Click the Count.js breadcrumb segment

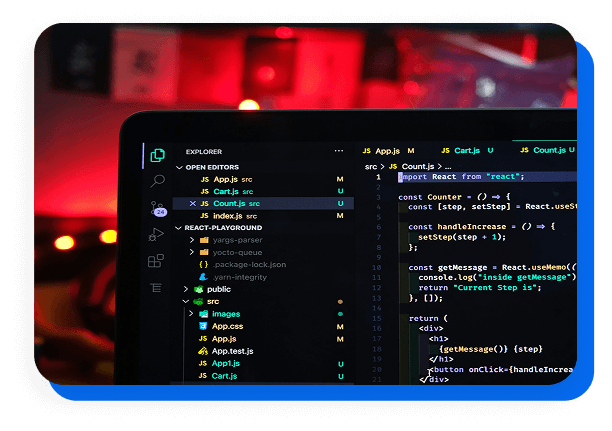[x=418, y=166]
